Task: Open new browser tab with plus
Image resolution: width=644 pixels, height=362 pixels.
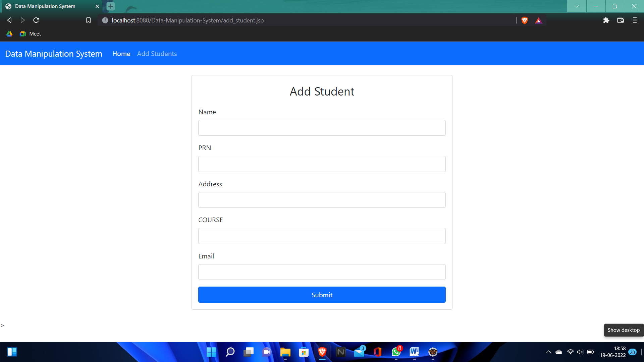Action: (x=111, y=6)
